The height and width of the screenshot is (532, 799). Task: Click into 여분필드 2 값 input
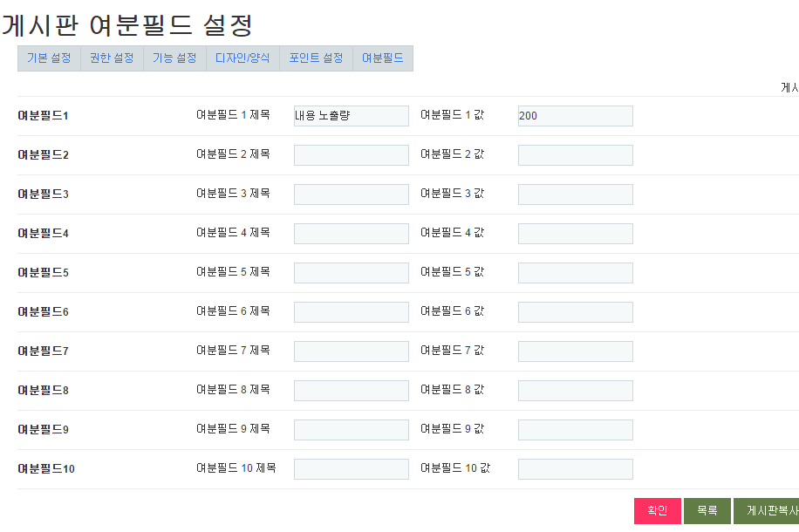pos(575,155)
